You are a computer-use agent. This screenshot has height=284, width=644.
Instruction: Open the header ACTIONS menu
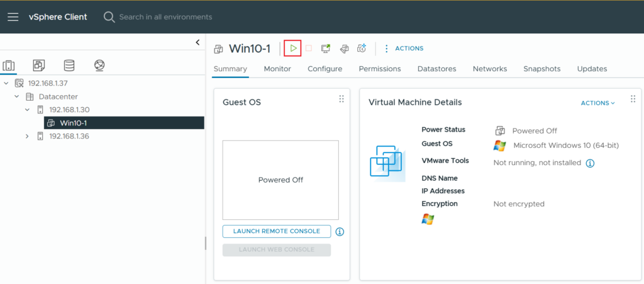pyautogui.click(x=403, y=48)
